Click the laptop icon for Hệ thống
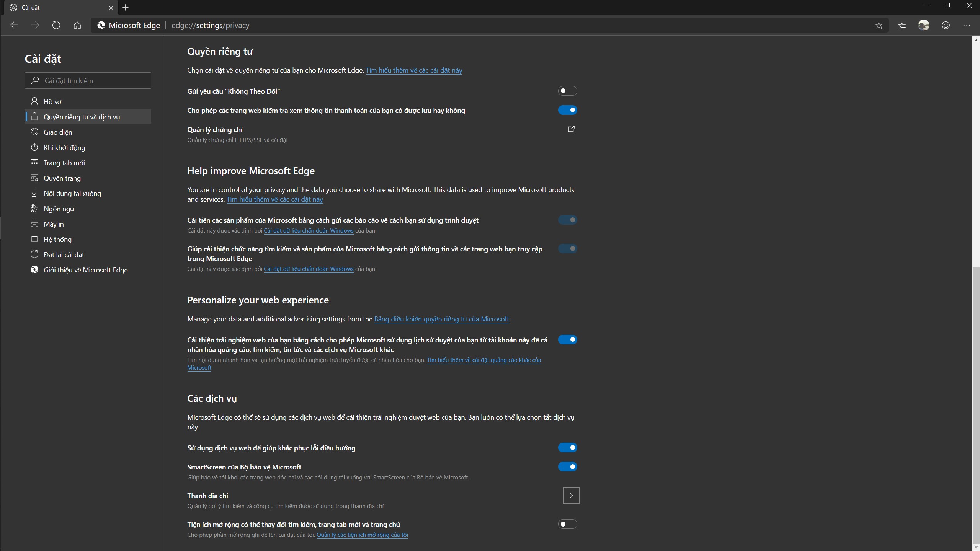The width and height of the screenshot is (980, 551). tap(34, 239)
